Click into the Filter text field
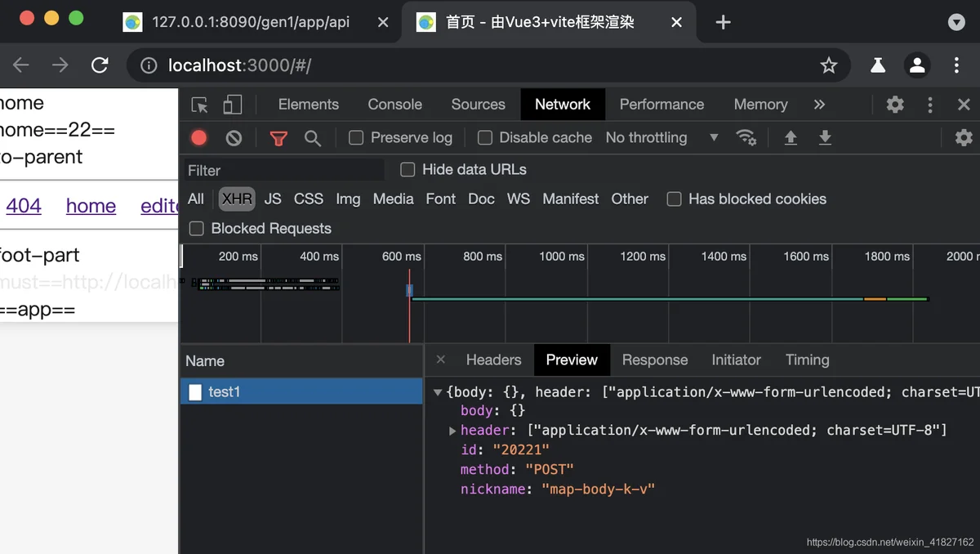The width and height of the screenshot is (980, 554). (x=282, y=171)
